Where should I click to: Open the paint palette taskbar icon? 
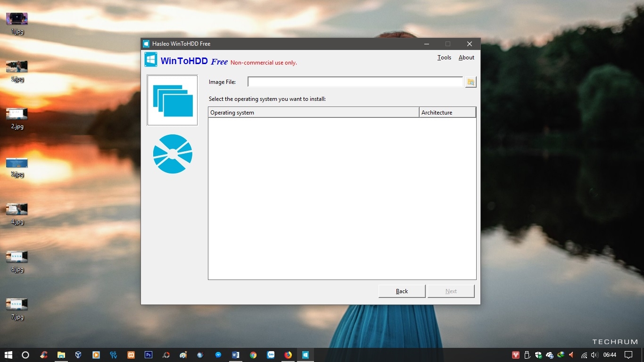183,355
